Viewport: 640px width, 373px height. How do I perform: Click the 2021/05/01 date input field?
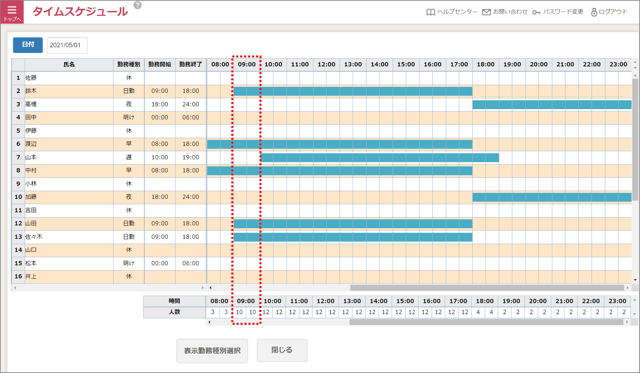[x=67, y=45]
